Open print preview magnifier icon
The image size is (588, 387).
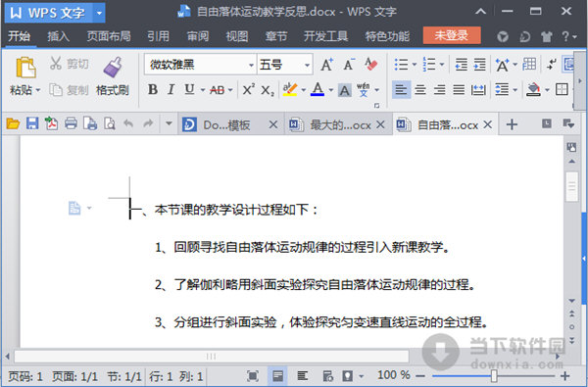coord(110,123)
